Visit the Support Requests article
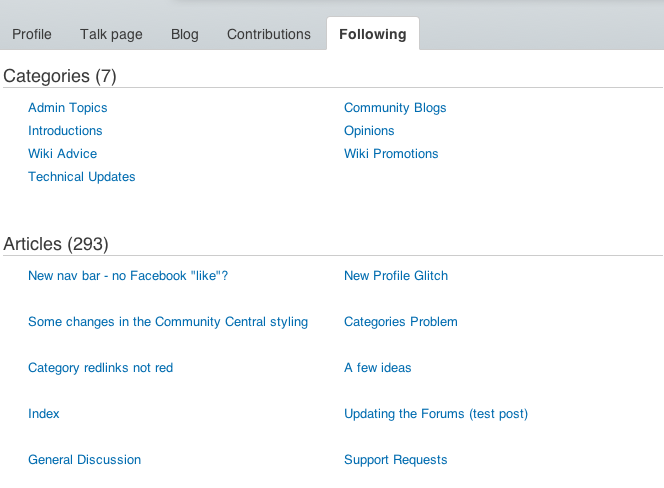 396,460
